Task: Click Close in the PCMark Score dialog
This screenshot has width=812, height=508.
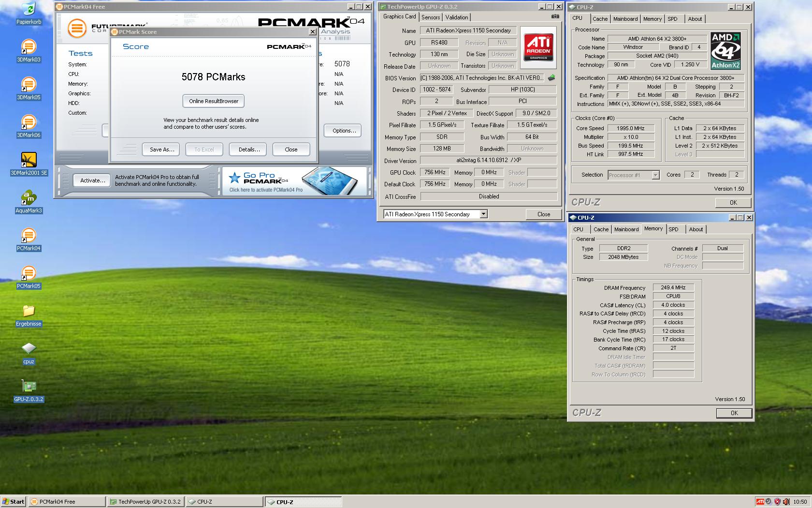Action: click(291, 149)
